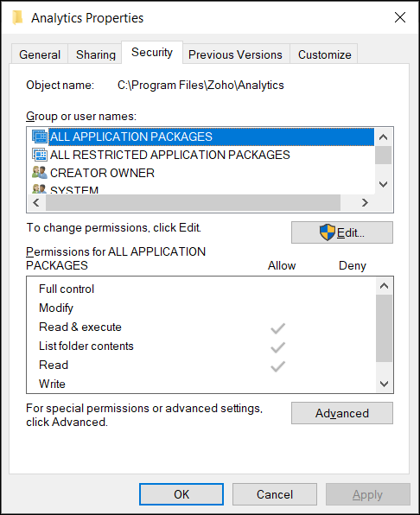This screenshot has width=420, height=515.
Task: Click the folder icon in title bar
Action: pos(17,18)
